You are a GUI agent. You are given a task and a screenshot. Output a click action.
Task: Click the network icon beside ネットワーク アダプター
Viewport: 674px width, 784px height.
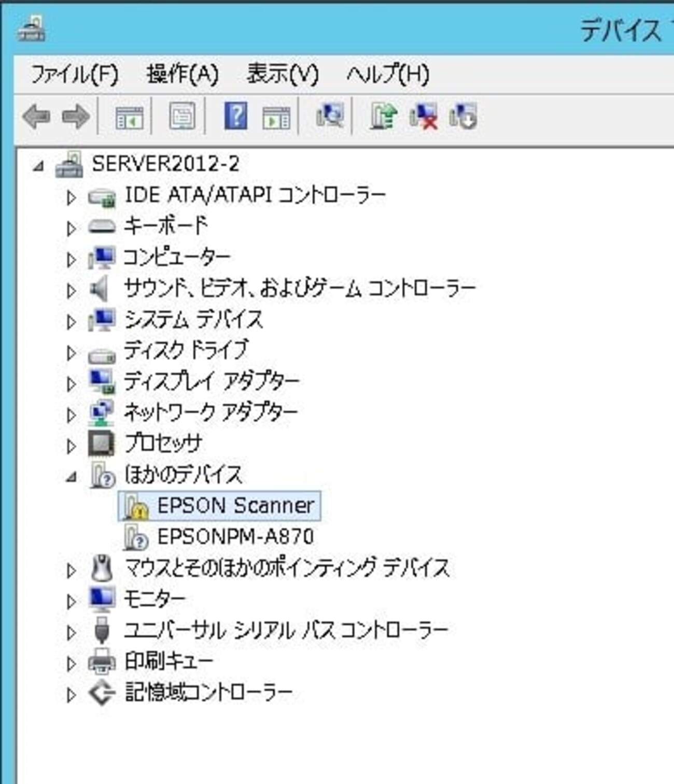(x=102, y=413)
